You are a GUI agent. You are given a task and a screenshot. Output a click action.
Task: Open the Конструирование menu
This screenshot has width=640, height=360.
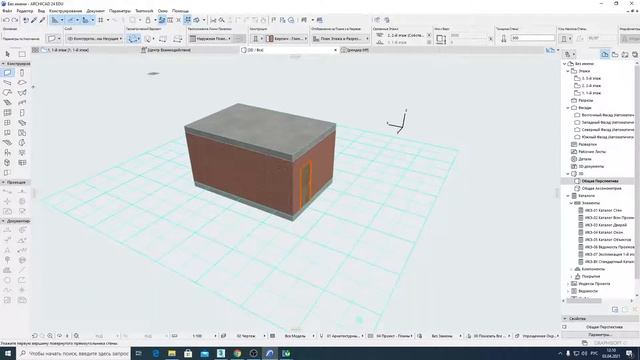[65, 11]
